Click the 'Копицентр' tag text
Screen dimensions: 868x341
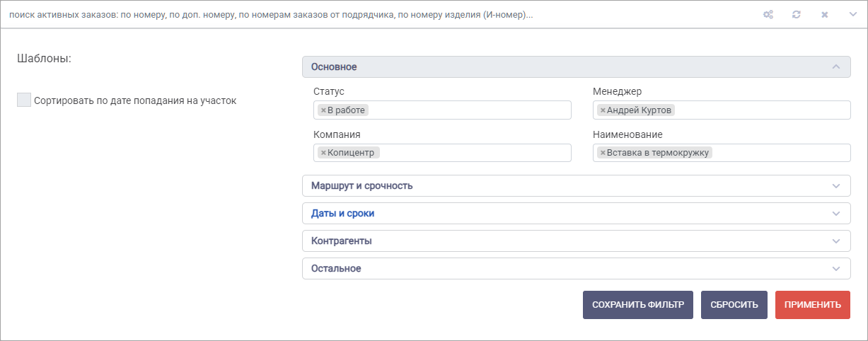point(351,153)
